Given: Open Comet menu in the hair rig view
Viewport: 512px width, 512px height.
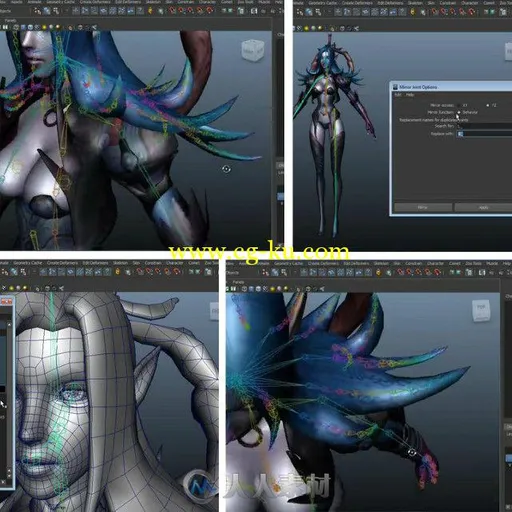Looking at the screenshot, I should [x=454, y=263].
